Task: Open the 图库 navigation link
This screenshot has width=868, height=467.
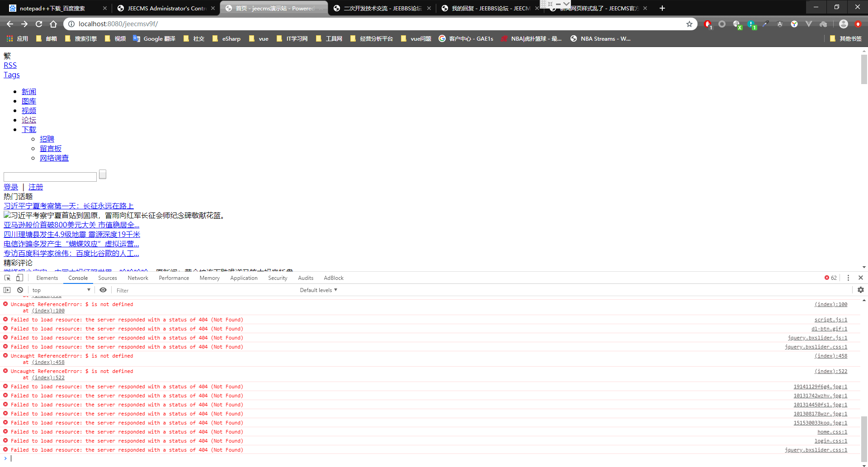Action: click(29, 101)
